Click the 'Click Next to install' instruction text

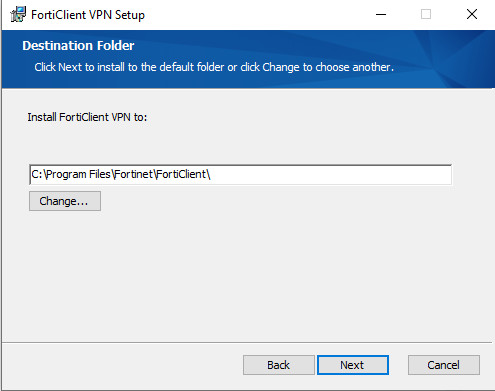[214, 67]
